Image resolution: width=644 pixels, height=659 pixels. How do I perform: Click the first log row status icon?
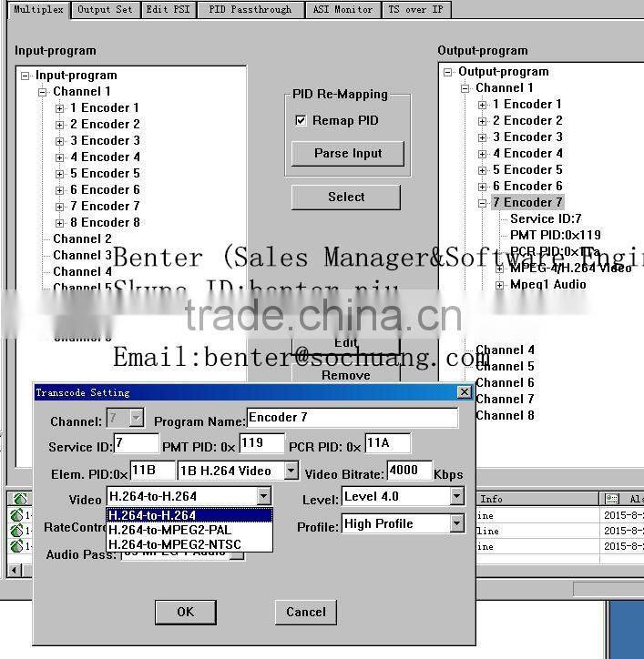point(16,515)
